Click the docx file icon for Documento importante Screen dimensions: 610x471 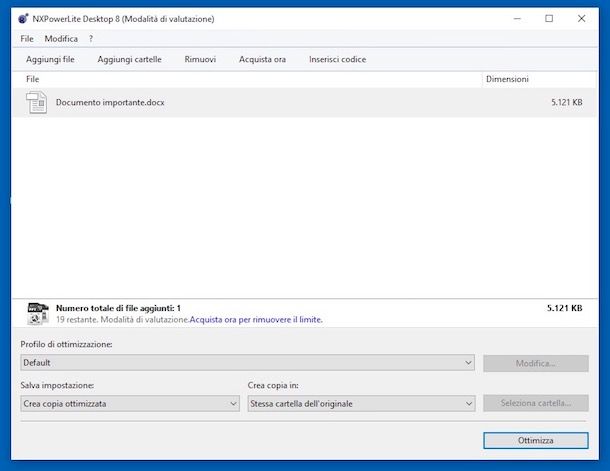pyautogui.click(x=37, y=103)
